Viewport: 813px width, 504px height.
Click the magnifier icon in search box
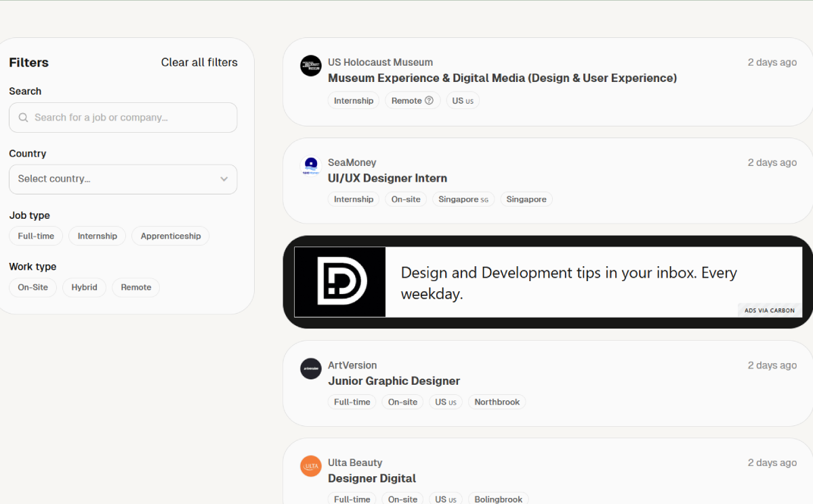coord(23,117)
